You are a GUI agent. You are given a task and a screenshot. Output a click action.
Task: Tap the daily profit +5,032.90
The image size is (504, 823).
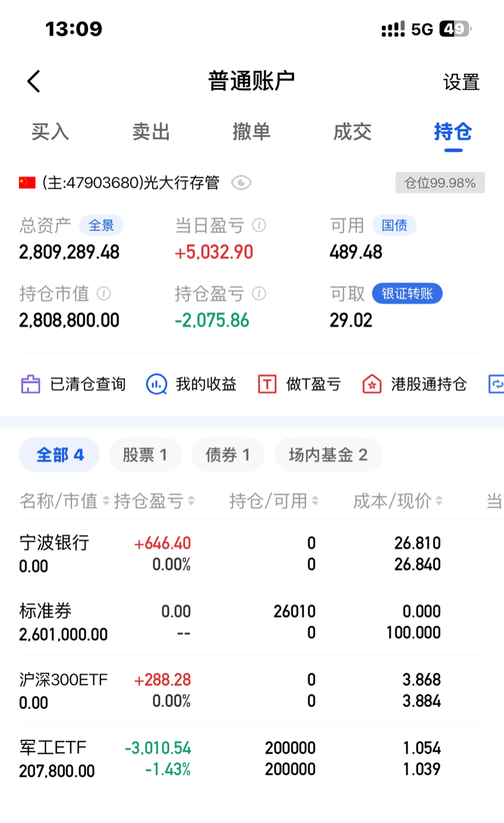(x=214, y=252)
